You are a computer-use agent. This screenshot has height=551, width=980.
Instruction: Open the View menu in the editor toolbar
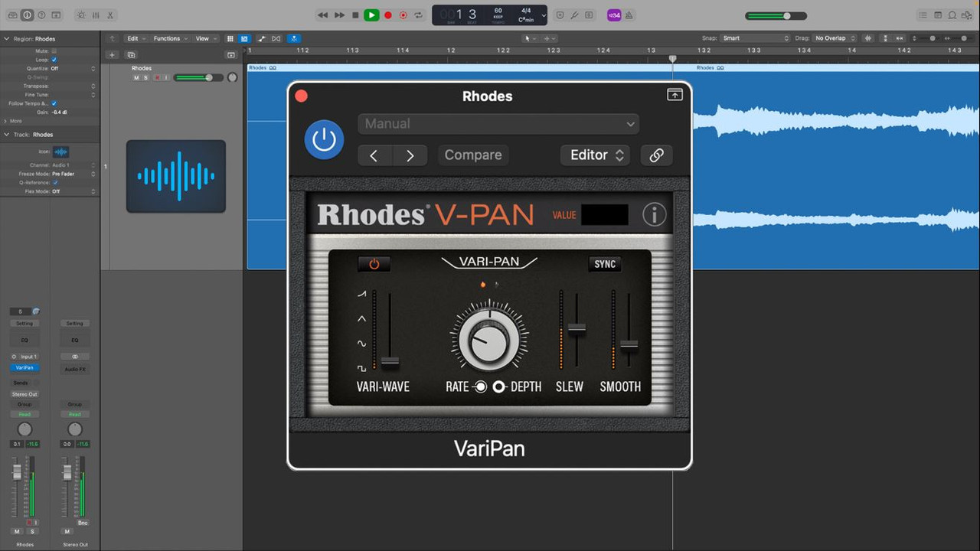coord(203,38)
